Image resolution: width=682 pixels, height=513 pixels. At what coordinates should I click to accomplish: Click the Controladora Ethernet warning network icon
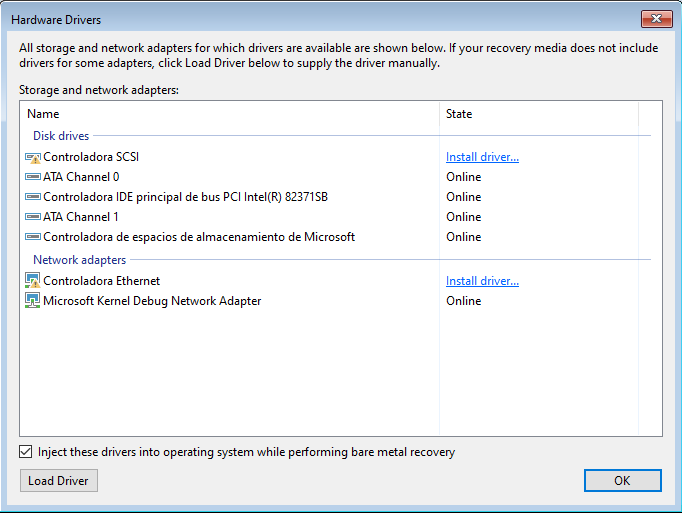coord(33,281)
